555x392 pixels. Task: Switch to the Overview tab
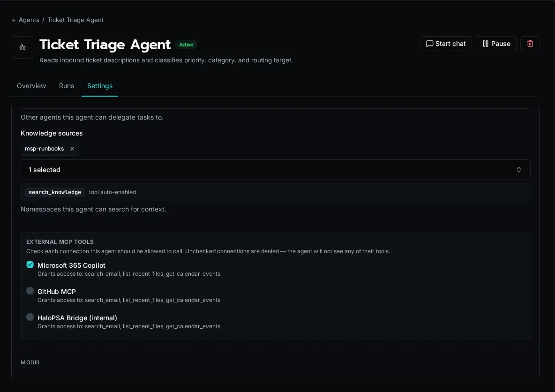(31, 86)
